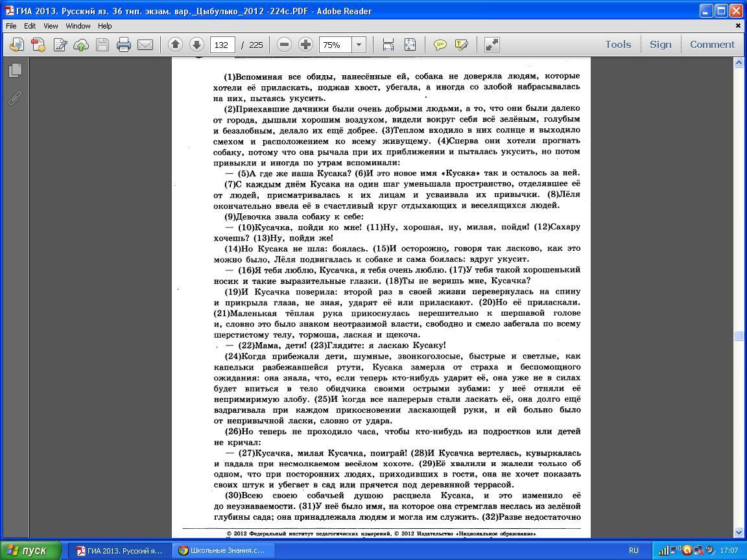The width and height of the screenshot is (747, 560).
Task: Toggle read mode fullscreen view
Action: (492, 45)
